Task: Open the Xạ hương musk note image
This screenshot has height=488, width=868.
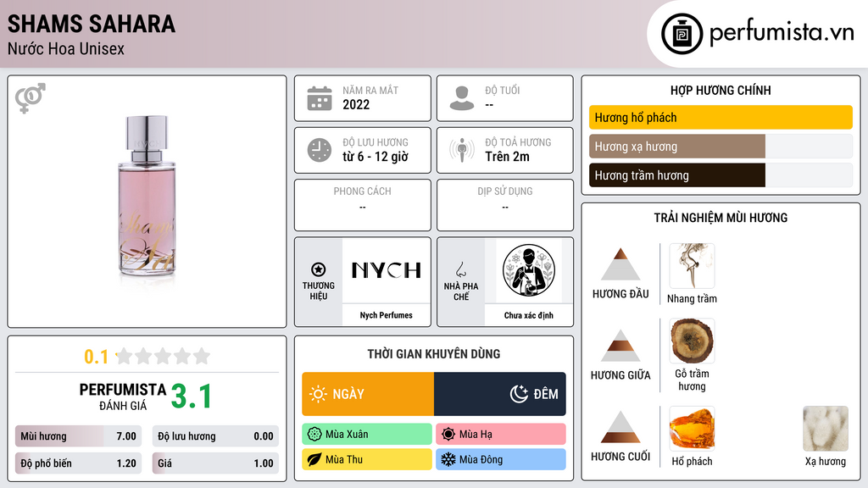Action: click(x=826, y=429)
